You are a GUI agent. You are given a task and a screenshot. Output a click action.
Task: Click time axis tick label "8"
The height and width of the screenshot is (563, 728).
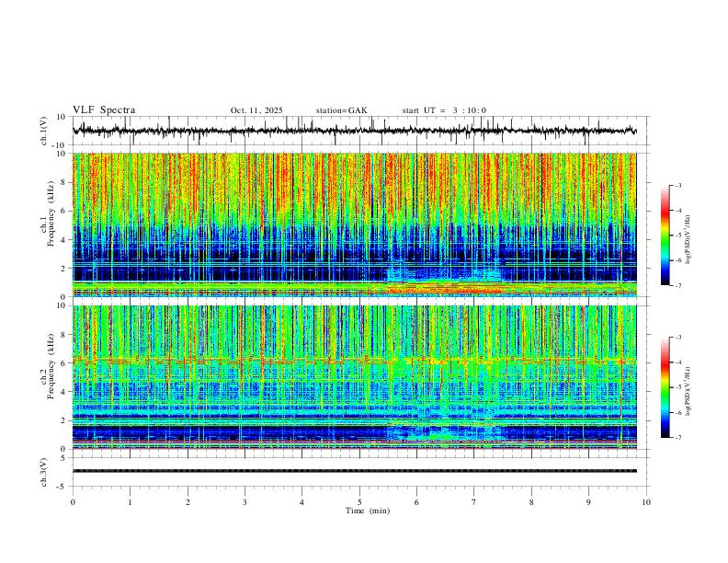tap(531, 502)
